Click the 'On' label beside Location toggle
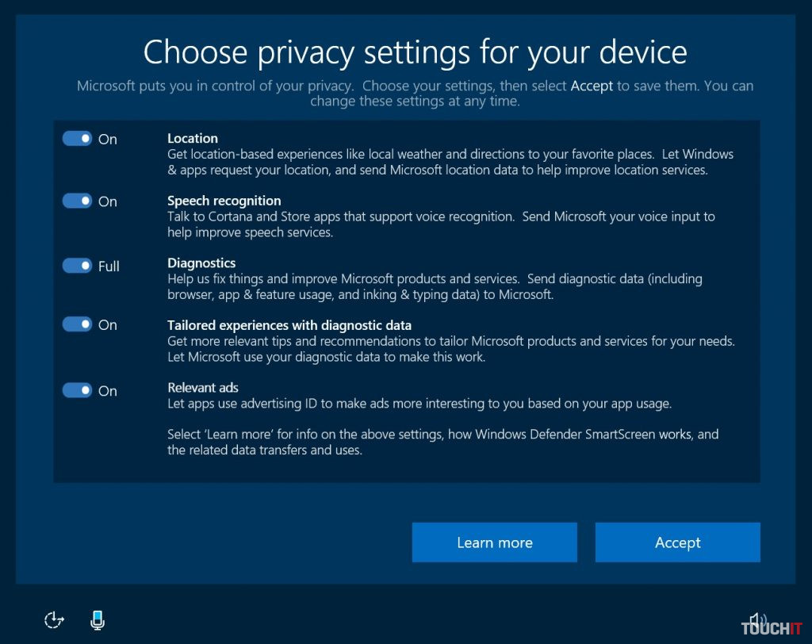The width and height of the screenshot is (812, 644). tap(108, 140)
